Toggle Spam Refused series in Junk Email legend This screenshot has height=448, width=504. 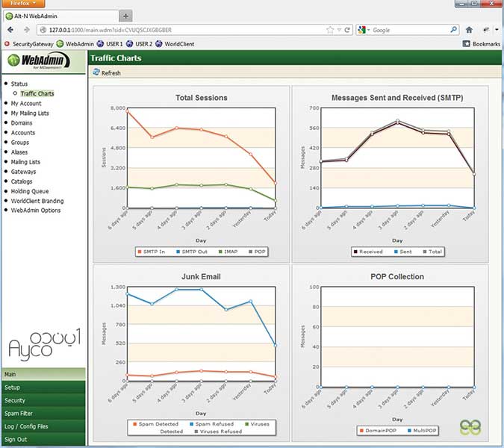(196, 424)
